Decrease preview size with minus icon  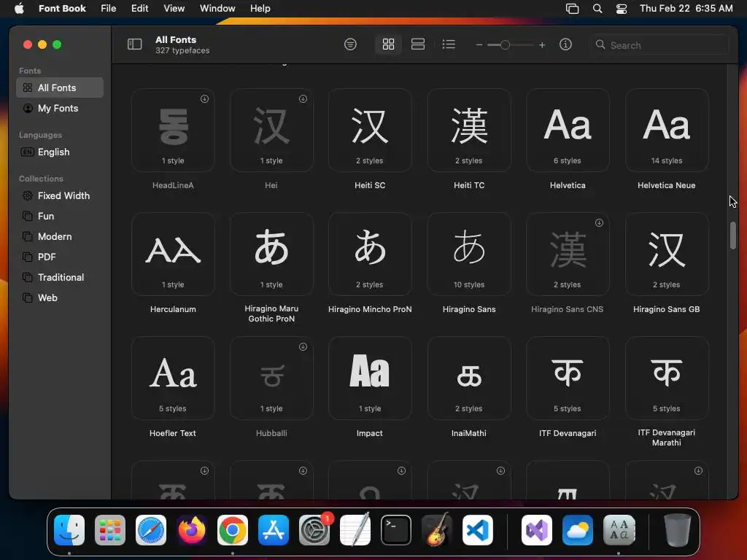coord(479,44)
